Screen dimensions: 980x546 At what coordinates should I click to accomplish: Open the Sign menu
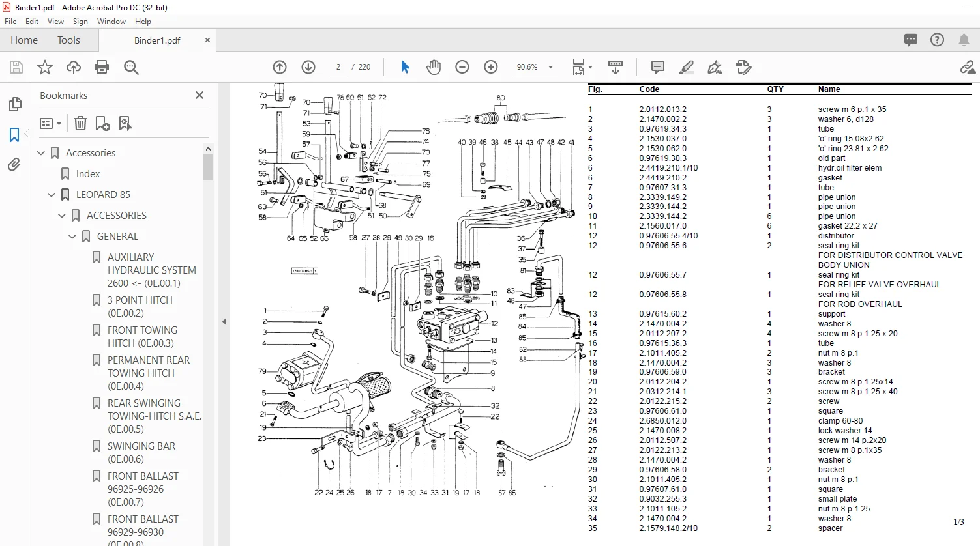[80, 22]
